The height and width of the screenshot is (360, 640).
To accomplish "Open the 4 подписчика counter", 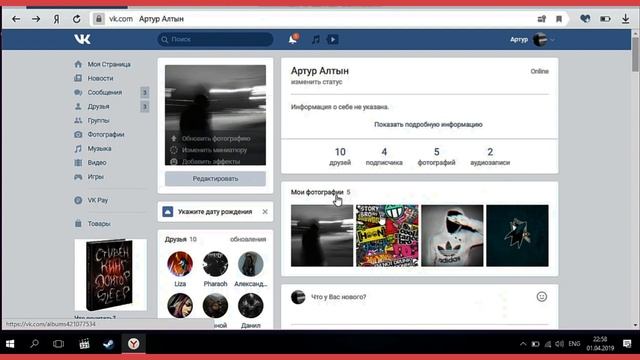I will click(x=384, y=157).
